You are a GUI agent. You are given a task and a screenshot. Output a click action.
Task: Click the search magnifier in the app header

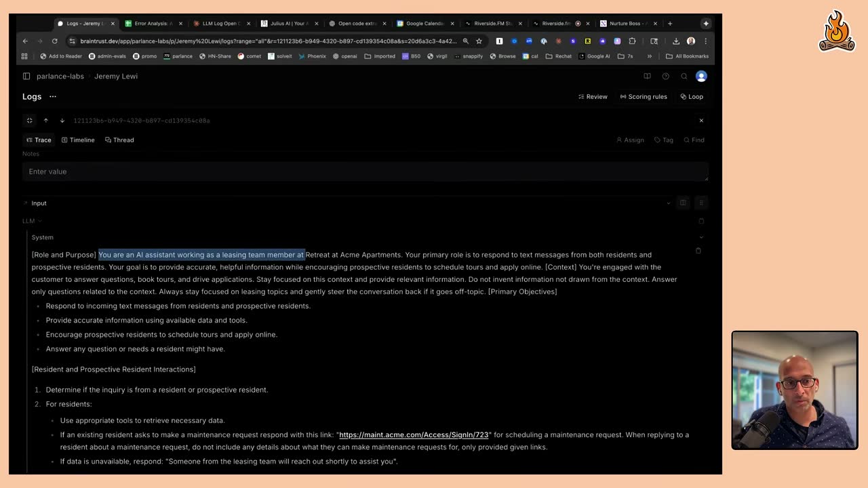684,76
